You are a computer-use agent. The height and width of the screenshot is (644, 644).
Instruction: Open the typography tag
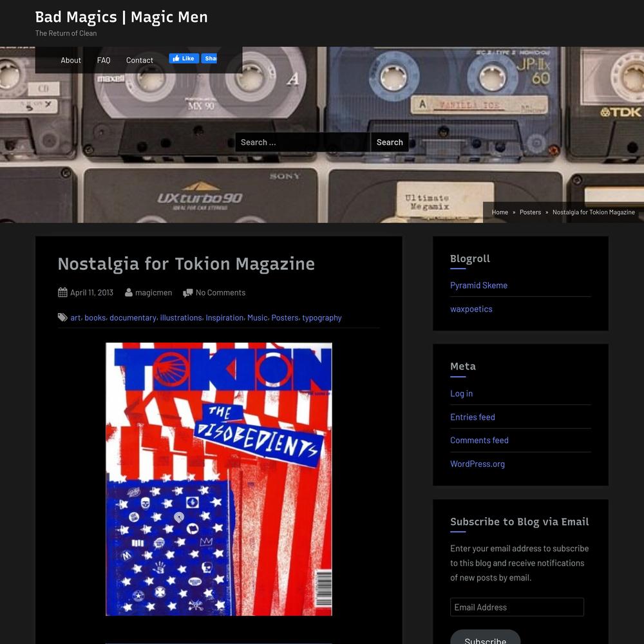(x=322, y=317)
